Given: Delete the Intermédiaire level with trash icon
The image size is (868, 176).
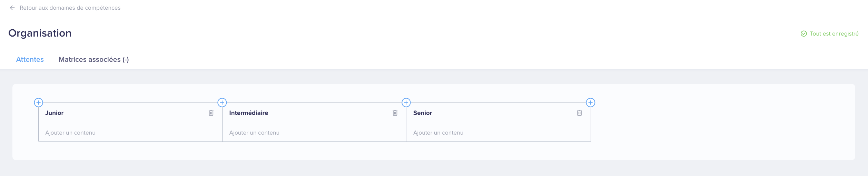Looking at the screenshot, I should click(395, 113).
